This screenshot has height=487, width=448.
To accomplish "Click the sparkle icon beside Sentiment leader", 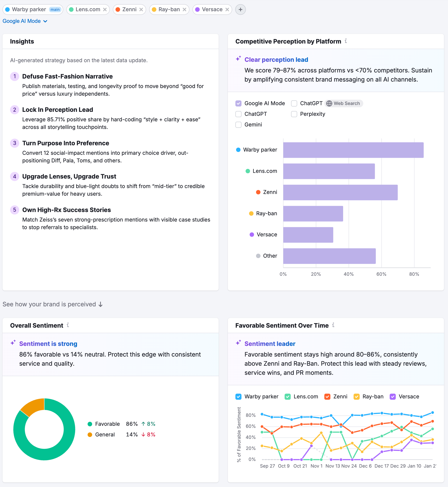I will [238, 343].
